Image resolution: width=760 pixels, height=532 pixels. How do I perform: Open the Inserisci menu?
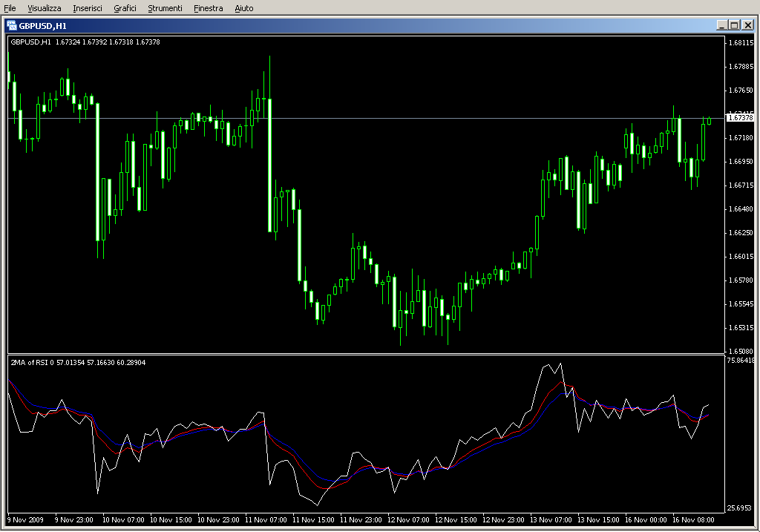pyautogui.click(x=88, y=8)
